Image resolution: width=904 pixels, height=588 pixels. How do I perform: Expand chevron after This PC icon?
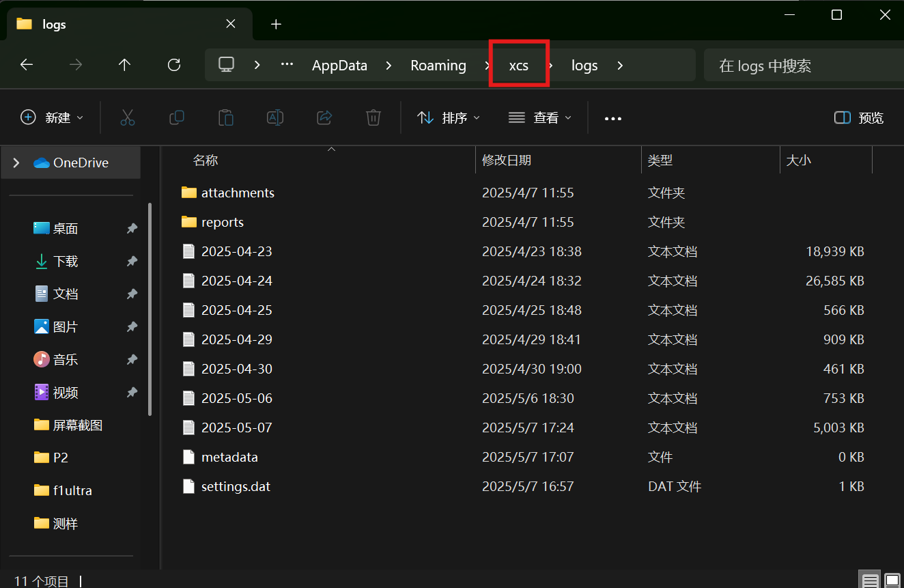pos(257,65)
